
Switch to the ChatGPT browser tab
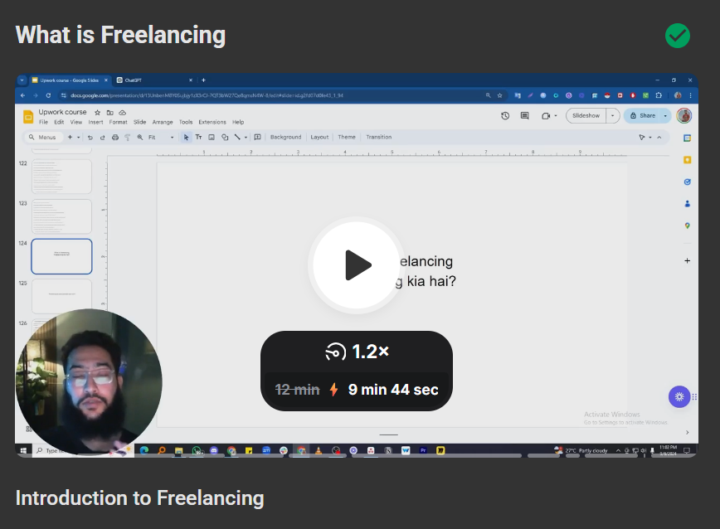(x=154, y=80)
